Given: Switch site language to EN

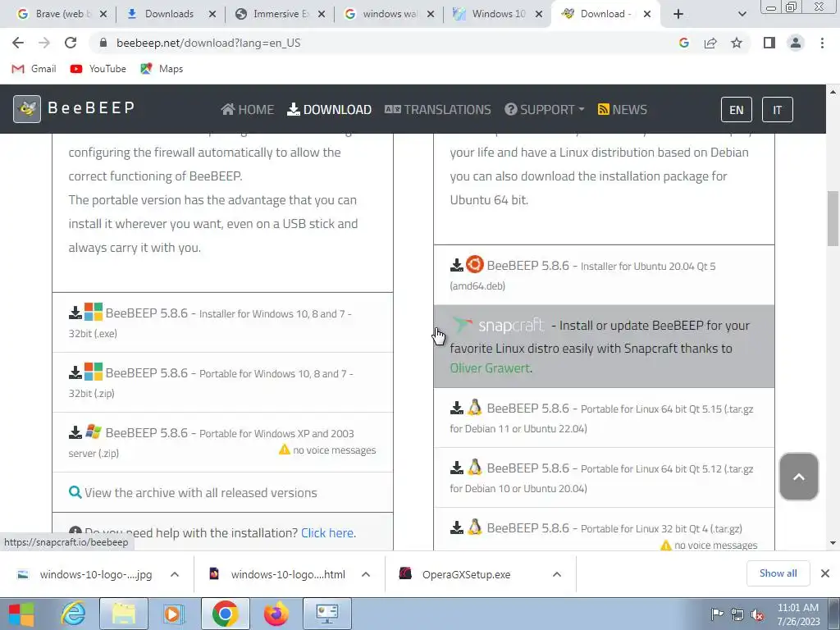Looking at the screenshot, I should tap(737, 110).
